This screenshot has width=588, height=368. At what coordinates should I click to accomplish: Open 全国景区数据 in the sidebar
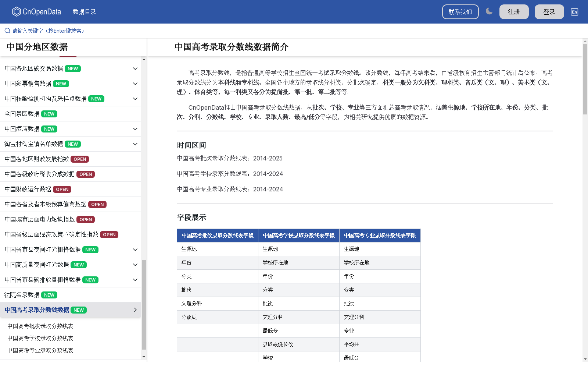click(x=22, y=114)
